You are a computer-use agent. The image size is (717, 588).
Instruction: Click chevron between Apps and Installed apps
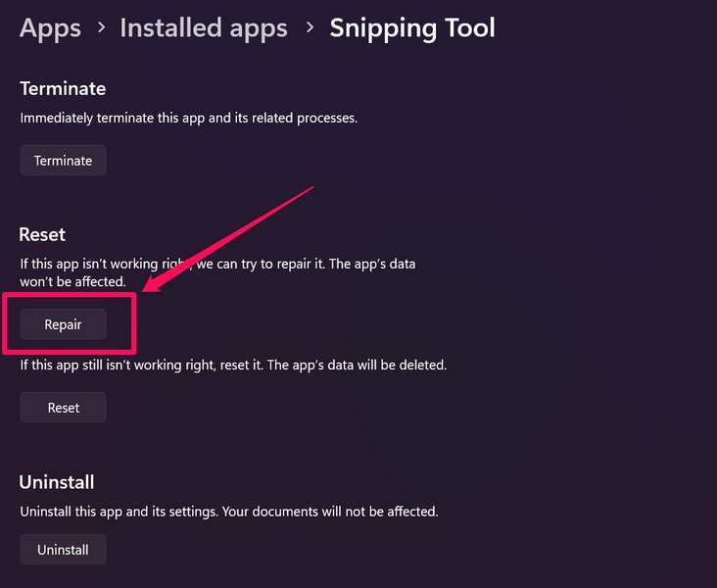coord(100,29)
